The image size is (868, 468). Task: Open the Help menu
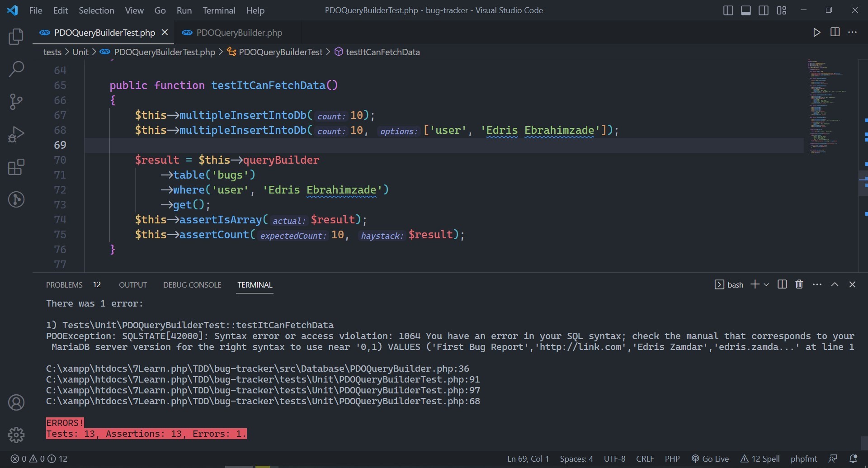click(255, 10)
